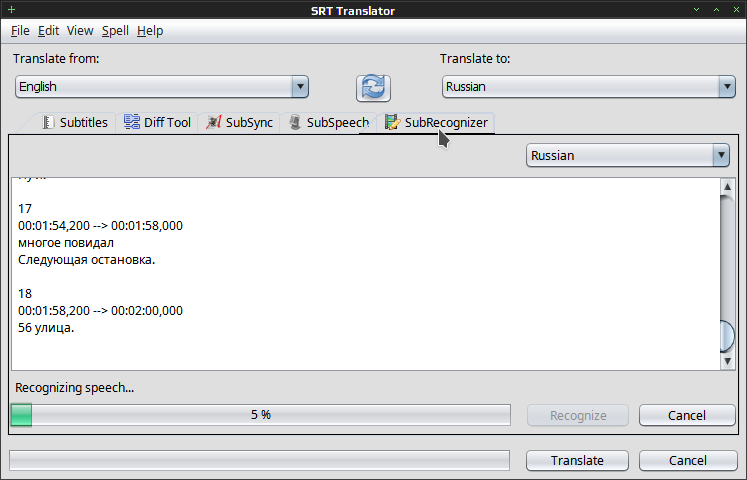Close the SRT Translator window
The height and width of the screenshot is (480, 747).
pyautogui.click(x=737, y=10)
